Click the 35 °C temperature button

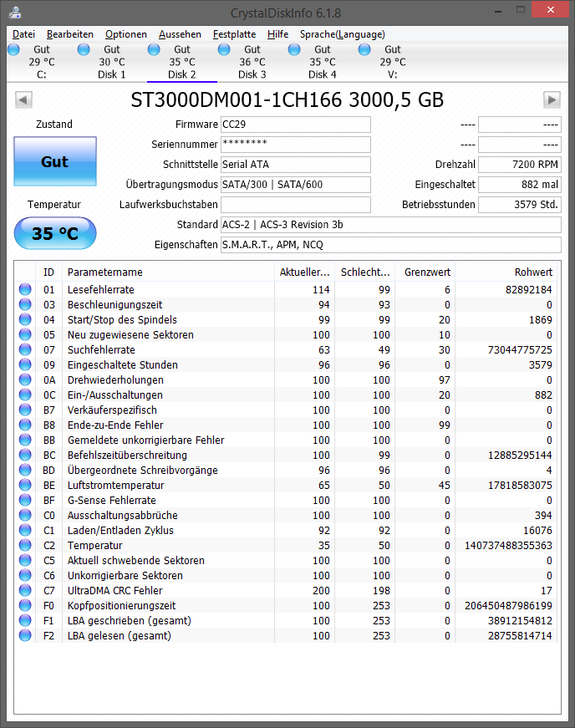55,233
